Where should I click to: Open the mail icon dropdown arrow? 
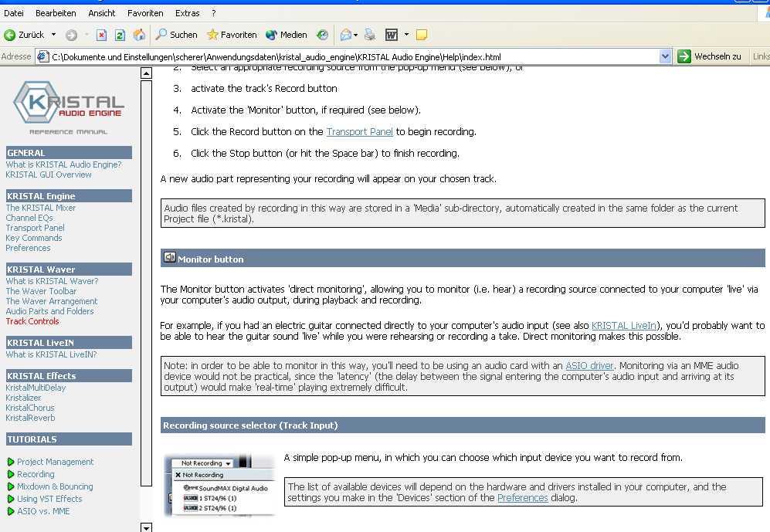[x=355, y=35]
